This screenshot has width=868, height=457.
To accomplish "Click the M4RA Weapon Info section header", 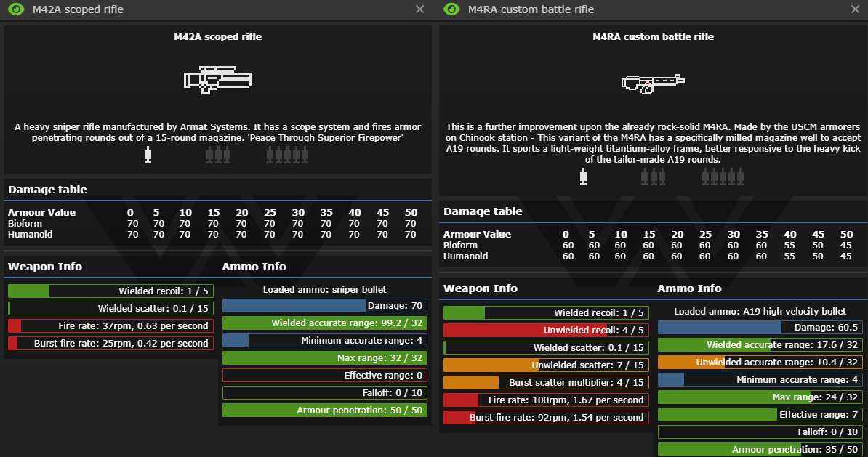I will pos(481,288).
